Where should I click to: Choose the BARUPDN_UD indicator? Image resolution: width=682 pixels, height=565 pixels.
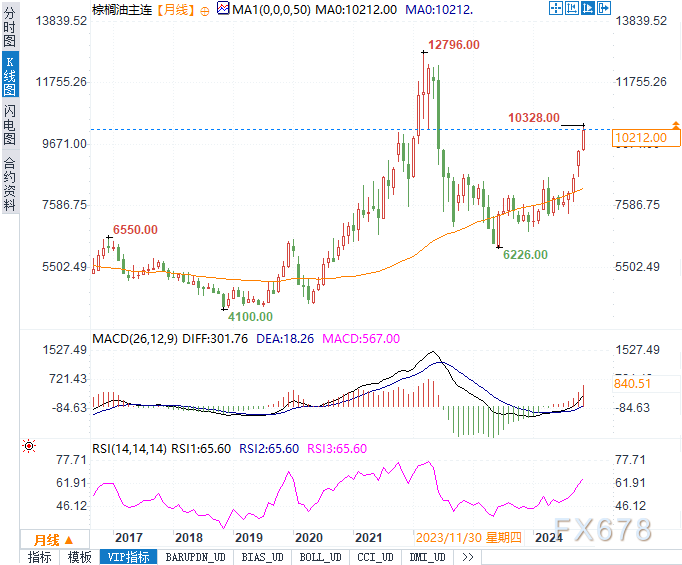(195, 557)
